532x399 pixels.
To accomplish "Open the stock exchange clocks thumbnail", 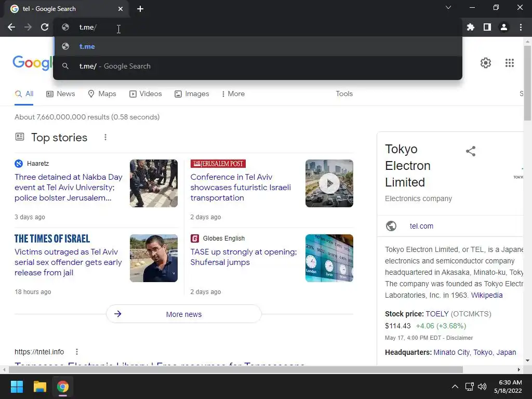I will (x=329, y=258).
